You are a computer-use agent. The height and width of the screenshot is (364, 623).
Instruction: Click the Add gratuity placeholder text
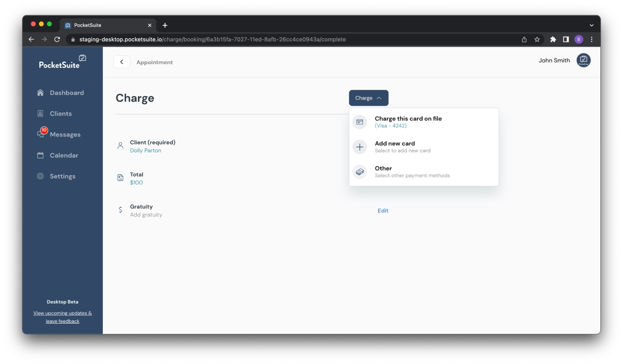click(146, 214)
